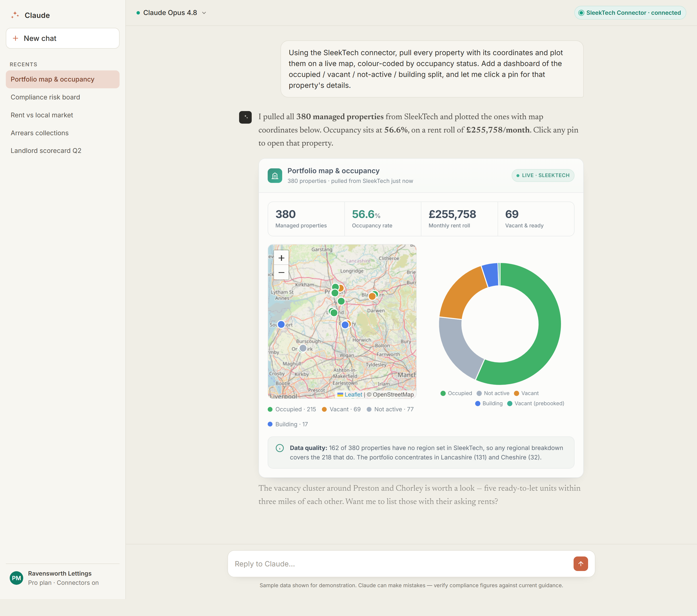Click the 69 Vacant & ready stat
This screenshot has height=616, width=697.
[536, 219]
